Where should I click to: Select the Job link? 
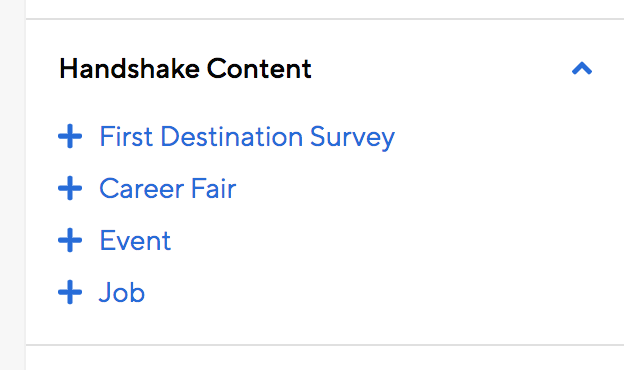122,292
